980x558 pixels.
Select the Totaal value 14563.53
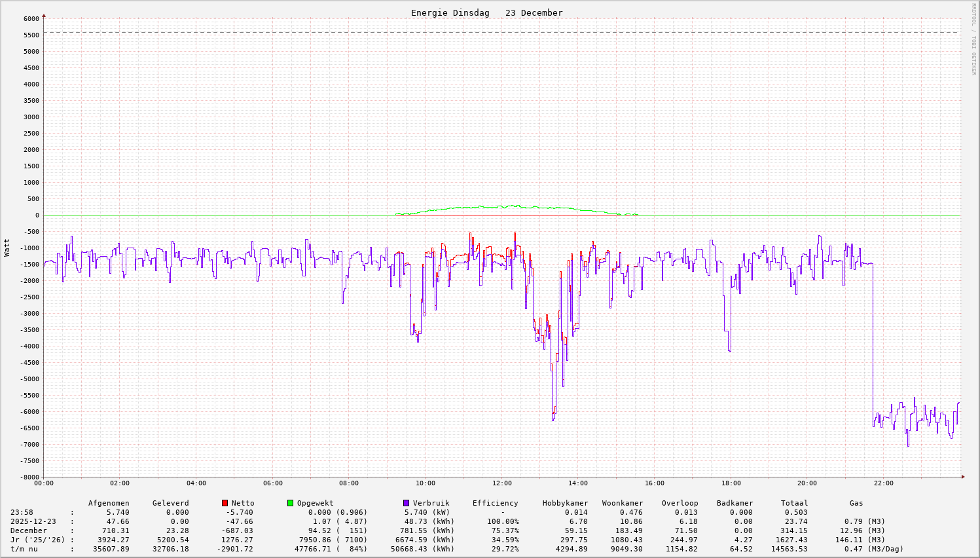pyautogui.click(x=789, y=549)
